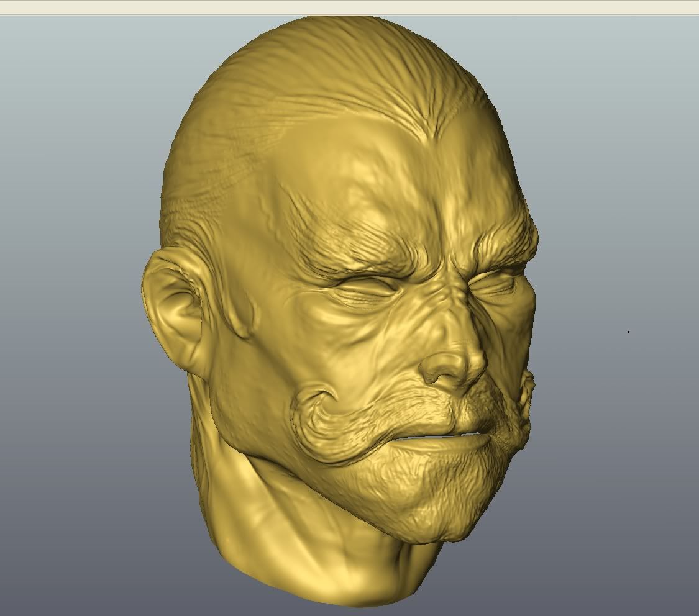
Task: Click the sideburn in front of the ear
Action: [239, 310]
